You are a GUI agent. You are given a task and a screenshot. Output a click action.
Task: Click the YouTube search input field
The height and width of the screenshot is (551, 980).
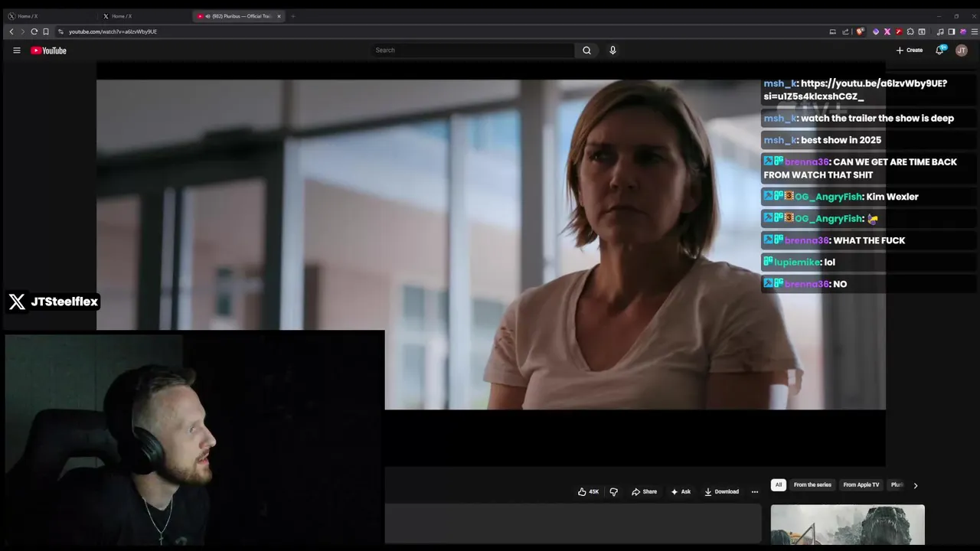[x=472, y=51]
